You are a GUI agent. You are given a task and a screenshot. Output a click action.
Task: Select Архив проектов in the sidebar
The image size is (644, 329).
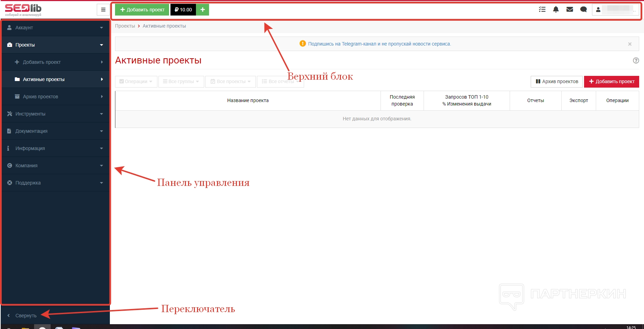[55, 97]
